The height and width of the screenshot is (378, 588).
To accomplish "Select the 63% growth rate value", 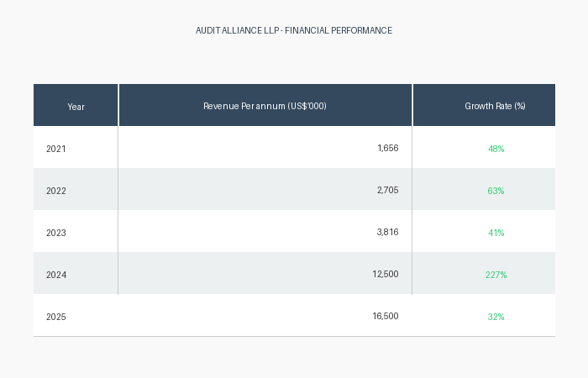I will pos(496,191).
